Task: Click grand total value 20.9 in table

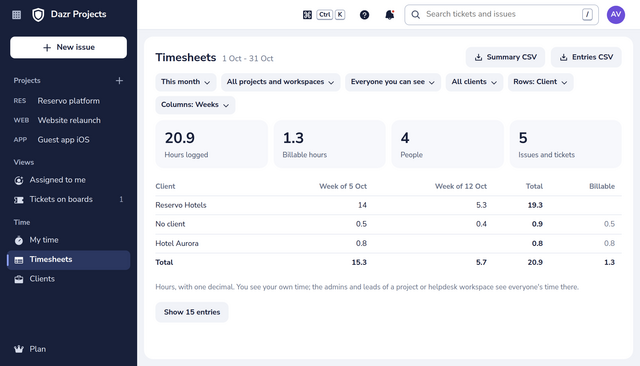Action: click(x=535, y=262)
